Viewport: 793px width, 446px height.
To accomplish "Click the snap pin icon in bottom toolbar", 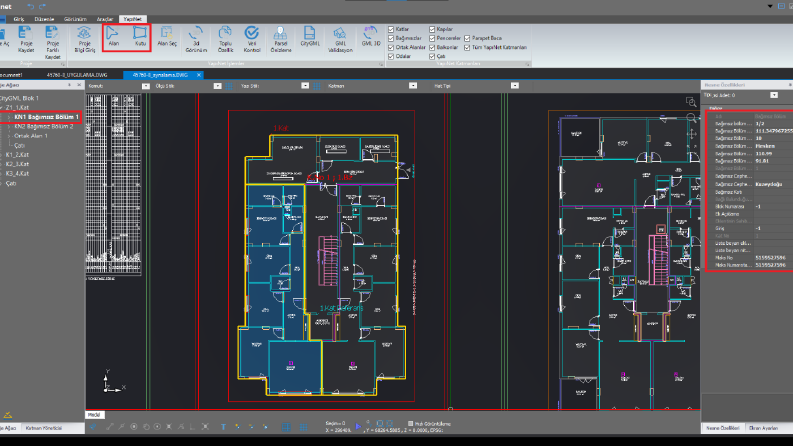I will (x=94, y=427).
